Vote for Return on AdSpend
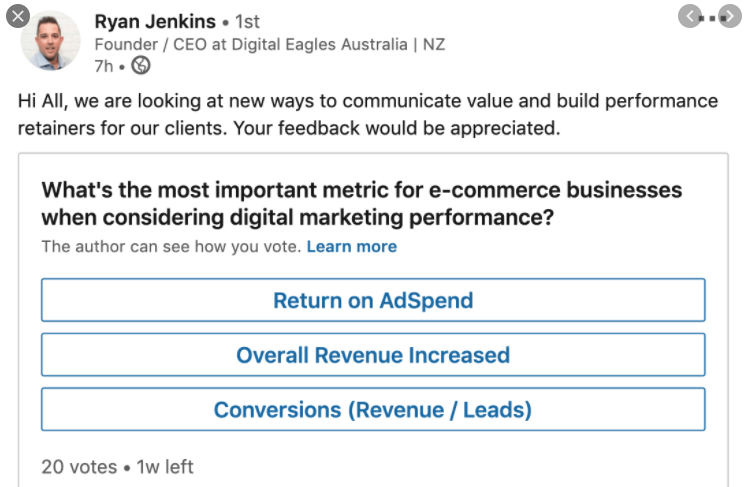Image resolution: width=746 pixels, height=487 pixels. 373,300
